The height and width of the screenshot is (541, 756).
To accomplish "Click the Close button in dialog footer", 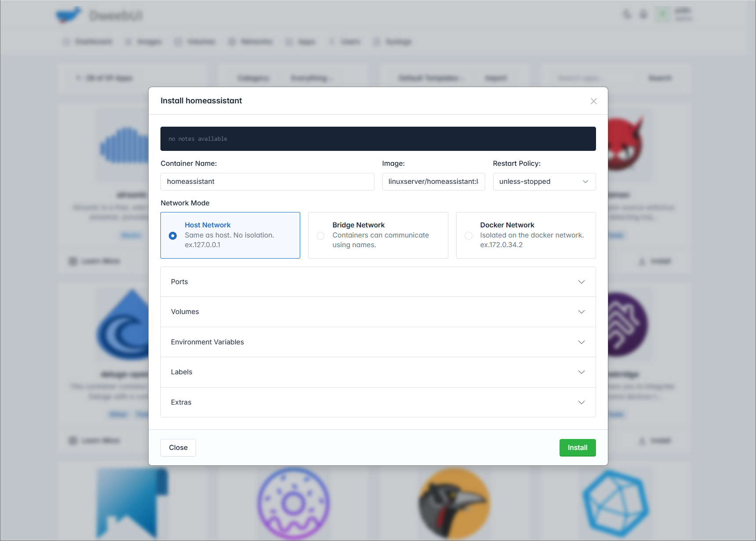I will [x=178, y=448].
